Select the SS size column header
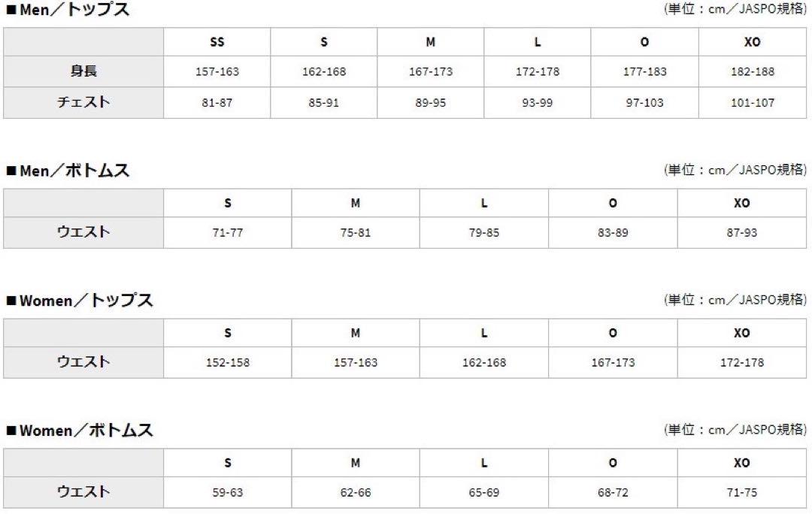The width and height of the screenshot is (812, 514). coord(217,42)
